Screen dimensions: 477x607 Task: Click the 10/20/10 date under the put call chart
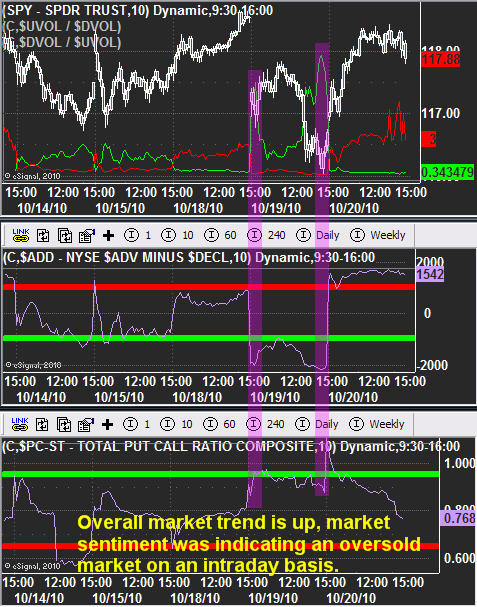pyautogui.click(x=351, y=598)
